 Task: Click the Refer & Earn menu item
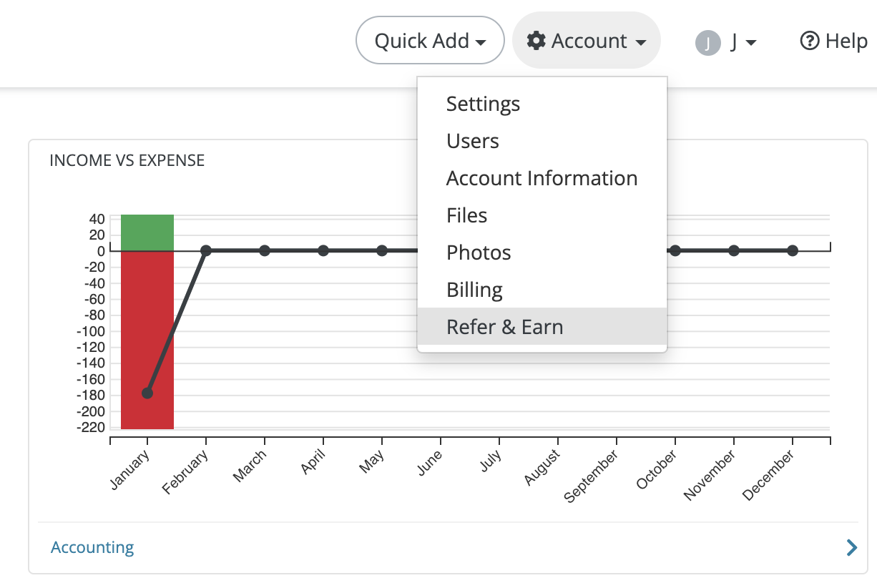(504, 327)
